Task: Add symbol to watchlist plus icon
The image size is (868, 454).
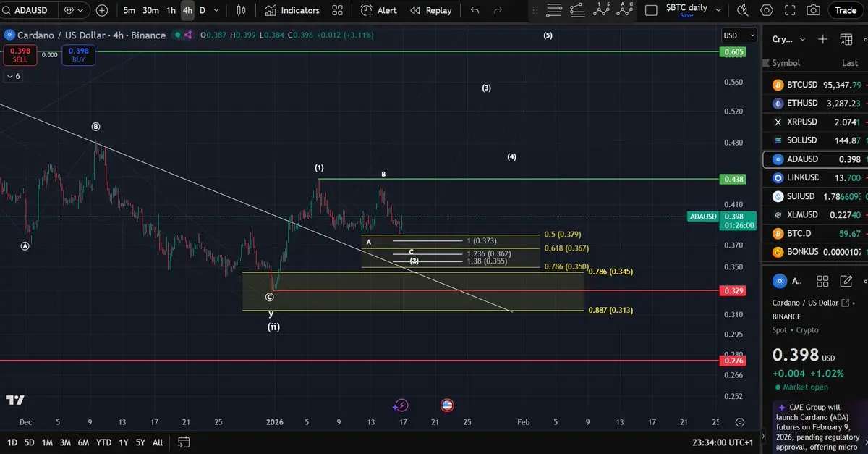Action: [822, 39]
